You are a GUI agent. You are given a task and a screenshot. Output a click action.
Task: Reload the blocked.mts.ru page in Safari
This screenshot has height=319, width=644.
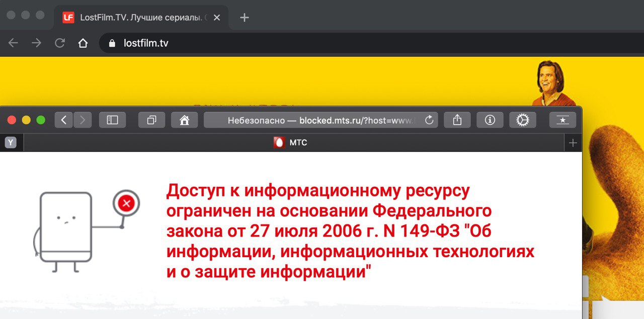(x=429, y=120)
